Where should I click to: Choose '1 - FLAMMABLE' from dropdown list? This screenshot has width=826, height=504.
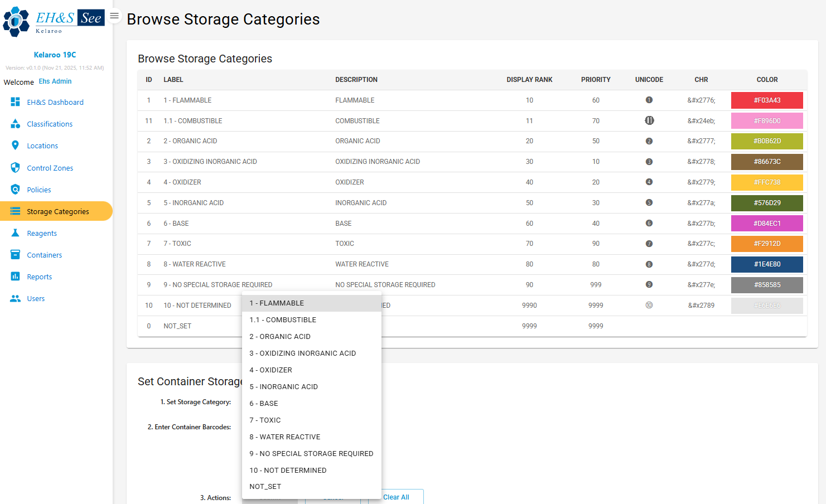coord(277,303)
